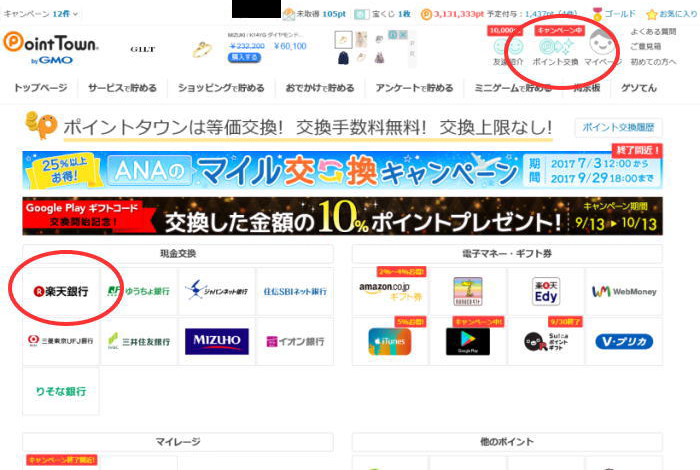This screenshot has width=700, height=470.
Task: Choose the iTunes gift card option
Action: coord(390,341)
